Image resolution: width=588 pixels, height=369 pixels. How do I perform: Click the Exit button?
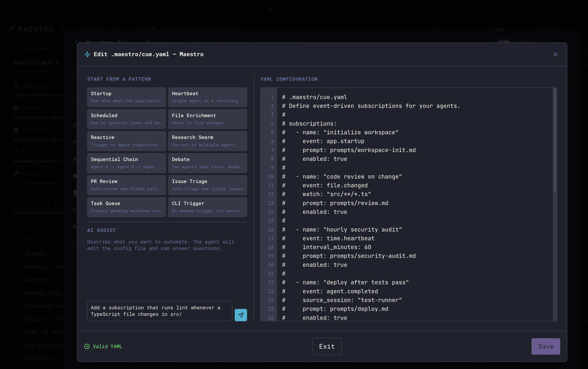click(x=327, y=346)
